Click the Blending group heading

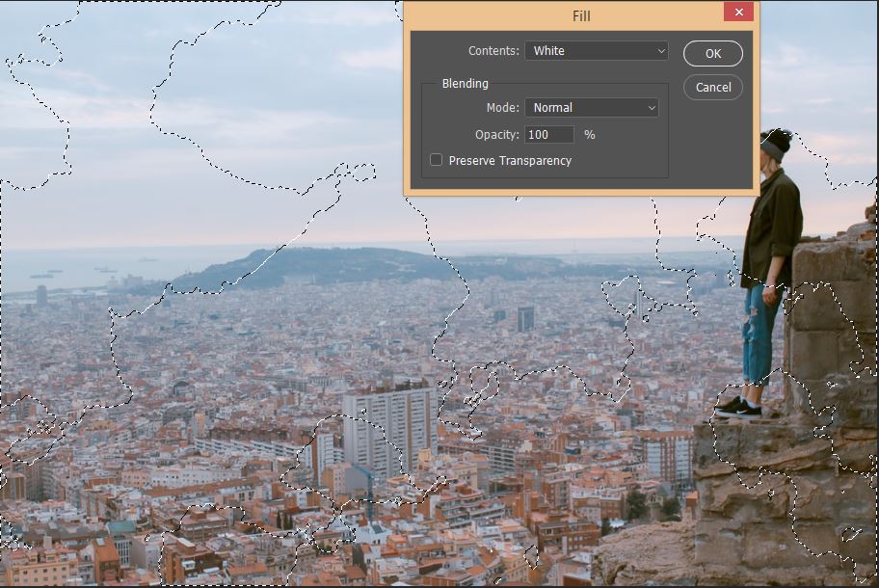tap(466, 84)
